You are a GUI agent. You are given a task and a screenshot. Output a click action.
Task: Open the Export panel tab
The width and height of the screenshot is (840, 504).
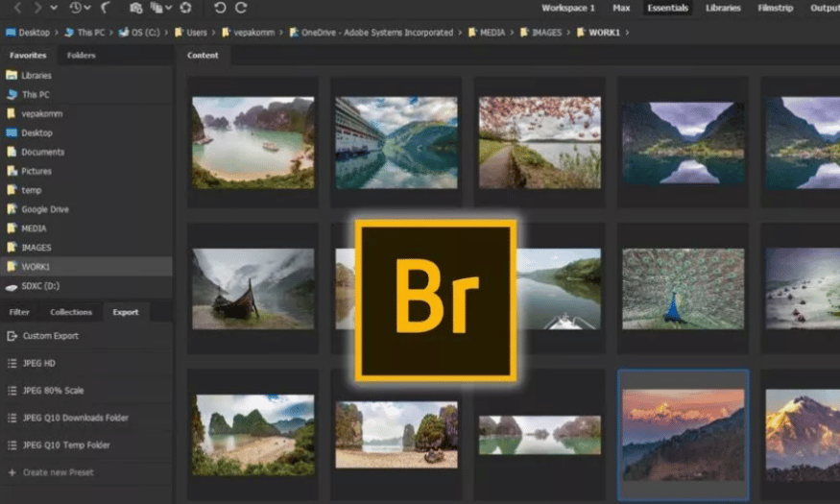pos(126,312)
